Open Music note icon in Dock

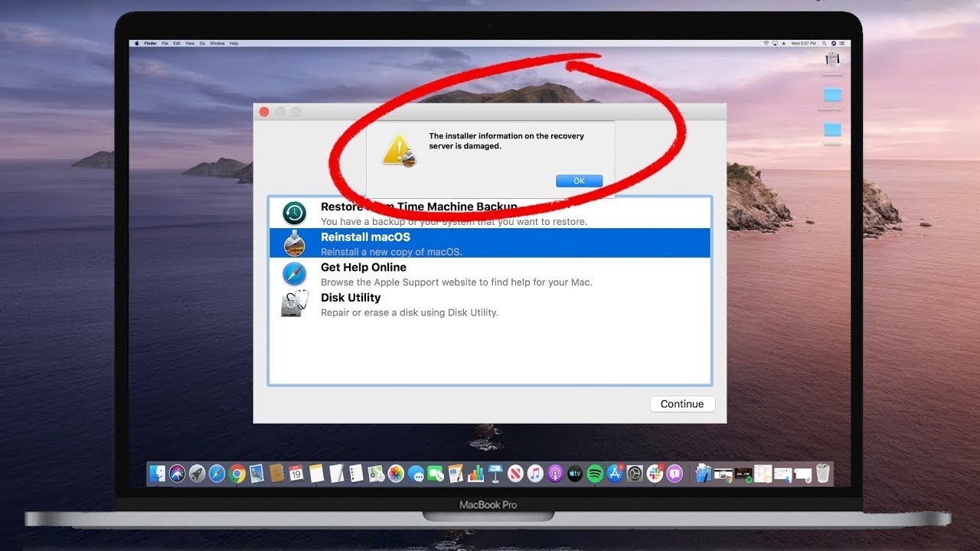535,474
